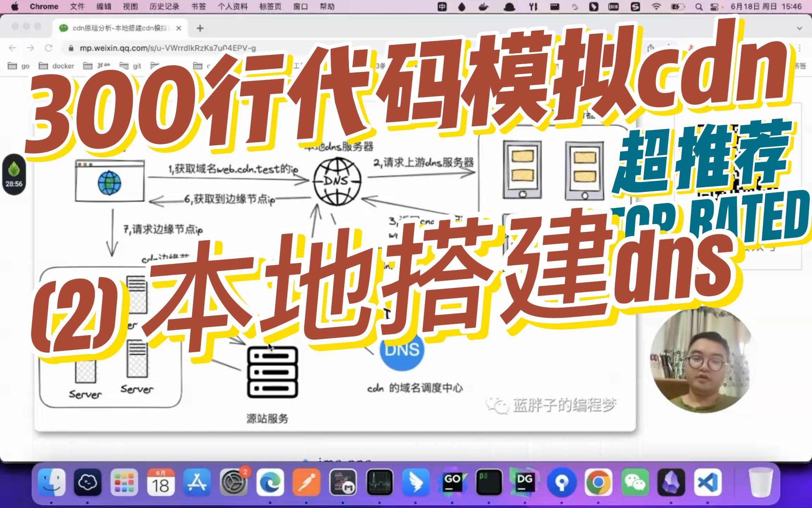The width and height of the screenshot is (812, 508).
Task: Open Visual Studio Code from Dock
Action: click(708, 482)
